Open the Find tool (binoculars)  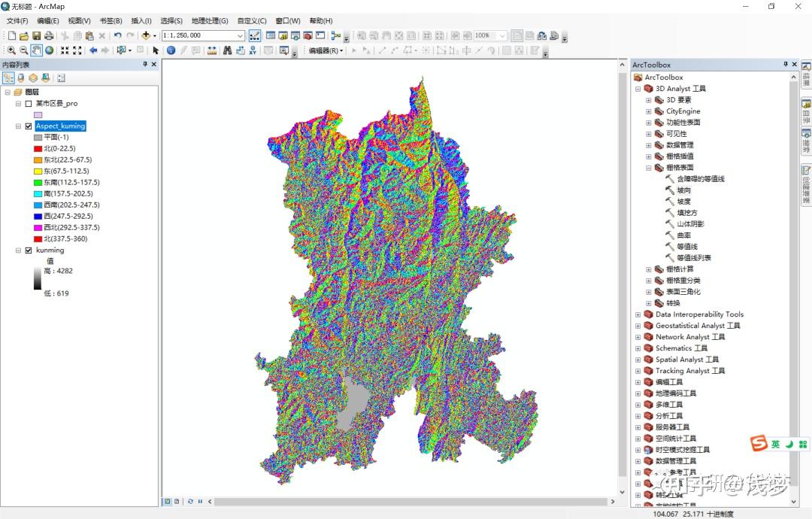[228, 50]
